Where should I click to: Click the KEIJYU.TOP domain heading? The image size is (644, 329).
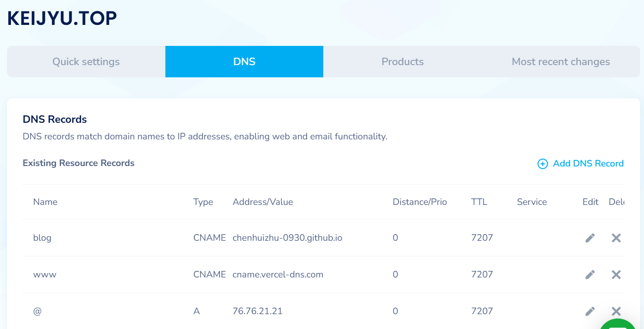tap(62, 18)
